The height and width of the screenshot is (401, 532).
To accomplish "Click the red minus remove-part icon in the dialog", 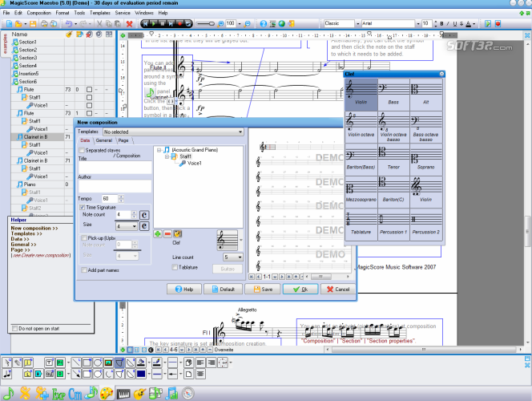I will coord(167,233).
